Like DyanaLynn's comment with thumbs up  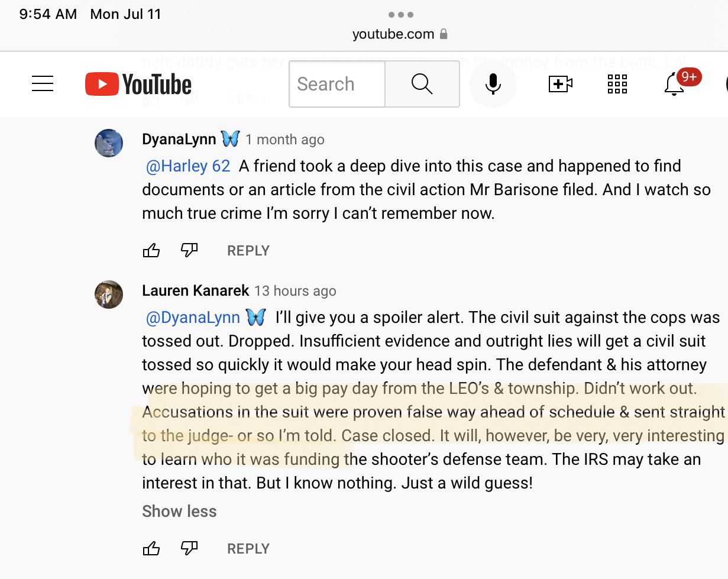click(151, 251)
